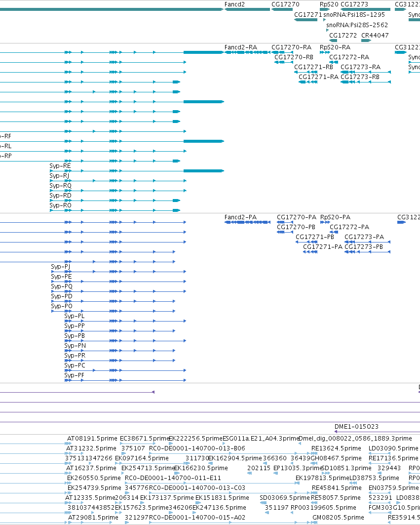420x525 pixels.
Task: Click the CG17273-RB transcript label
Action: click(360, 77)
